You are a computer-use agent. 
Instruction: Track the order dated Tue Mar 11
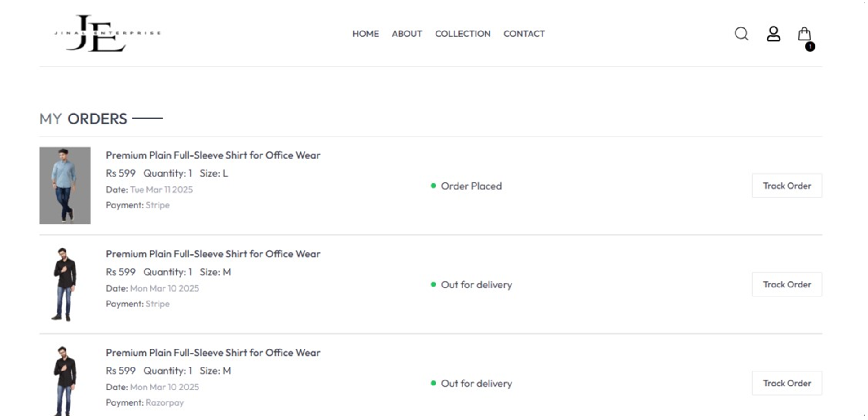click(x=787, y=186)
